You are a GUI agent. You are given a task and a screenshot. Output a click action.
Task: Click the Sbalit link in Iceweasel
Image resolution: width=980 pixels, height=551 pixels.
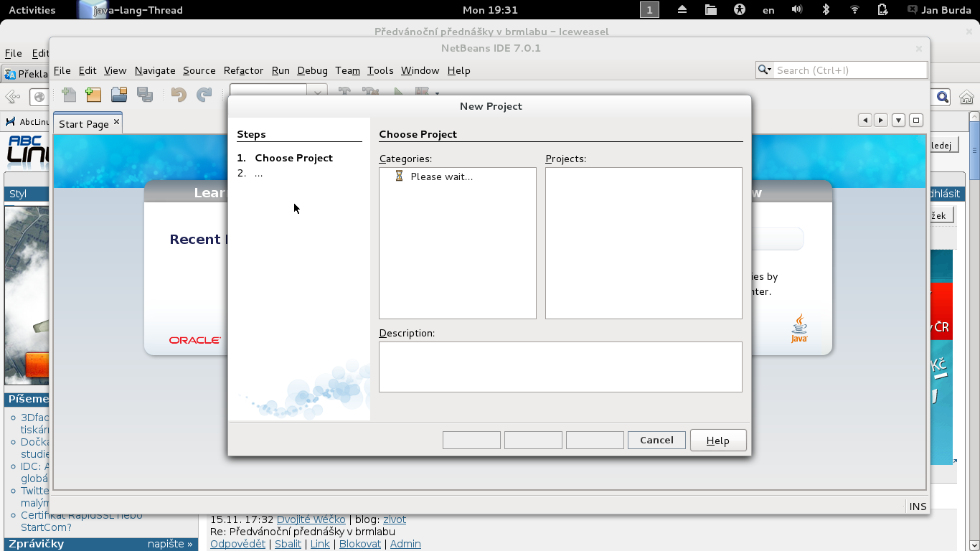[x=288, y=544]
